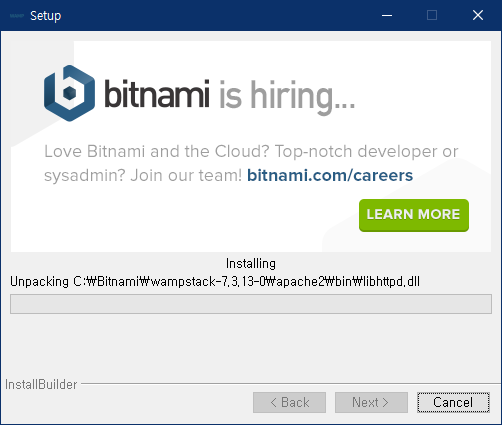
Task: Click the Cancel button
Action: 453,402
